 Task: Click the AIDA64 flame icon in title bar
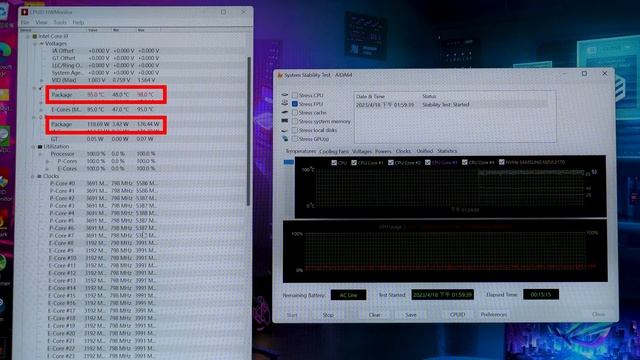click(280, 75)
